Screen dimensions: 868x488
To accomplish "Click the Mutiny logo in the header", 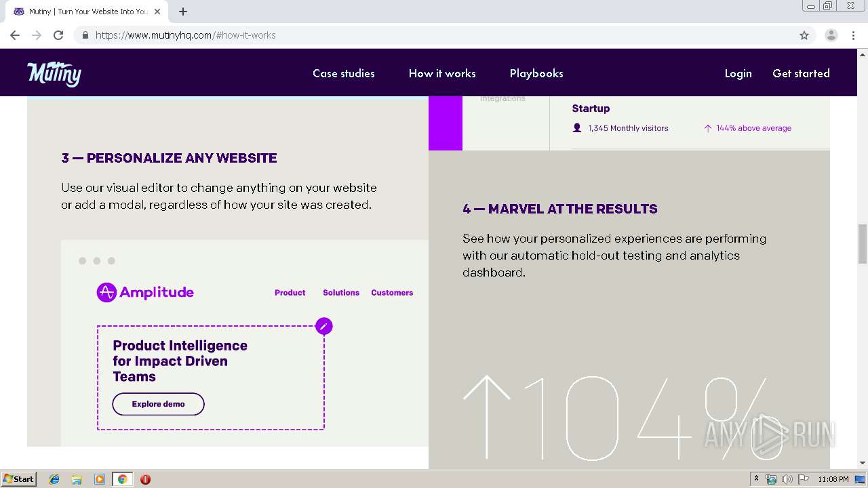I will coord(54,73).
